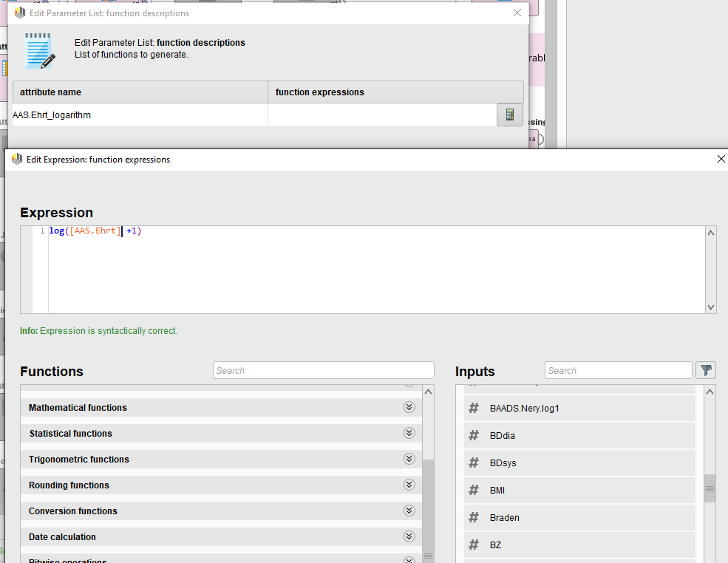Click the hash icon next to BDdia
The height and width of the screenshot is (563, 728).
pos(474,435)
